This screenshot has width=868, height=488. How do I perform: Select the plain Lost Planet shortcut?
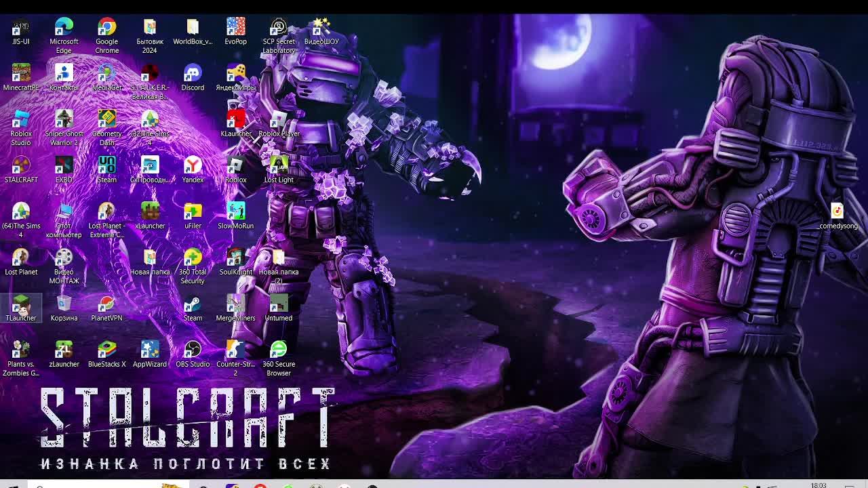[x=21, y=262]
